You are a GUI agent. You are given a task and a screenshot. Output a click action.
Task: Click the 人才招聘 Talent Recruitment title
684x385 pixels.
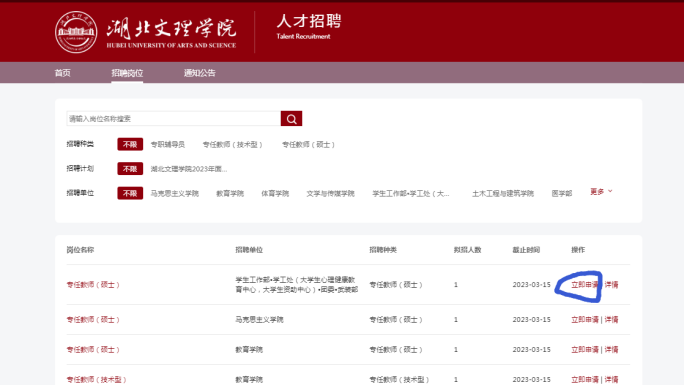[309, 27]
